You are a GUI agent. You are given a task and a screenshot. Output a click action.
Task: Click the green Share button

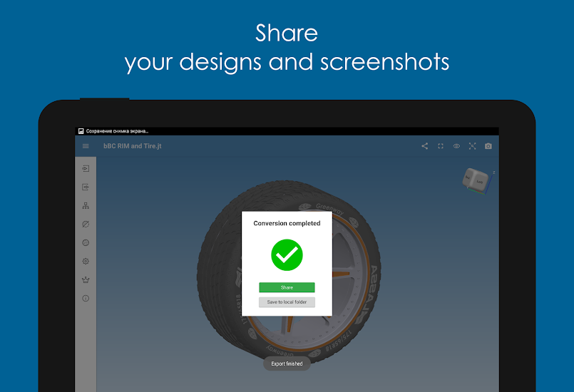(x=287, y=287)
